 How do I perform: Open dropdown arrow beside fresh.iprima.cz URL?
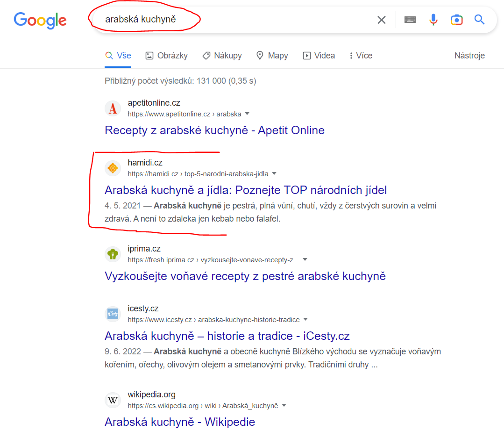pos(305,259)
